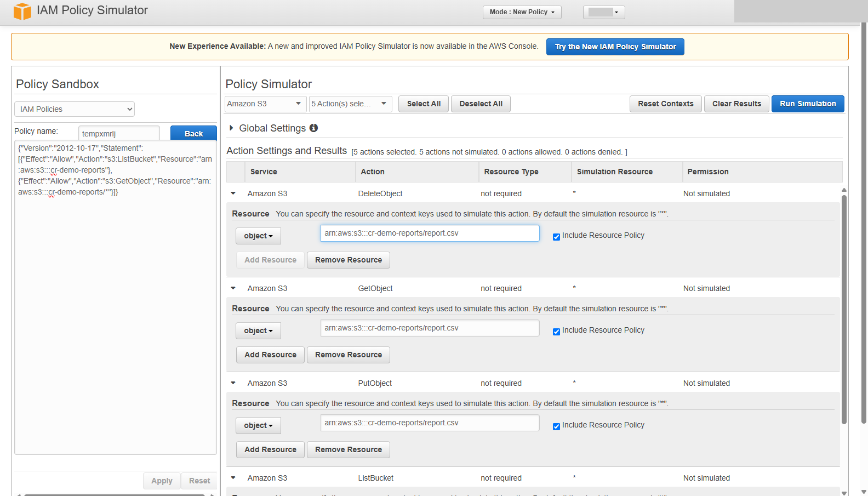Click the PutObject resource ARN field
Image resolution: width=868 pixels, height=496 pixels.
[x=430, y=423]
